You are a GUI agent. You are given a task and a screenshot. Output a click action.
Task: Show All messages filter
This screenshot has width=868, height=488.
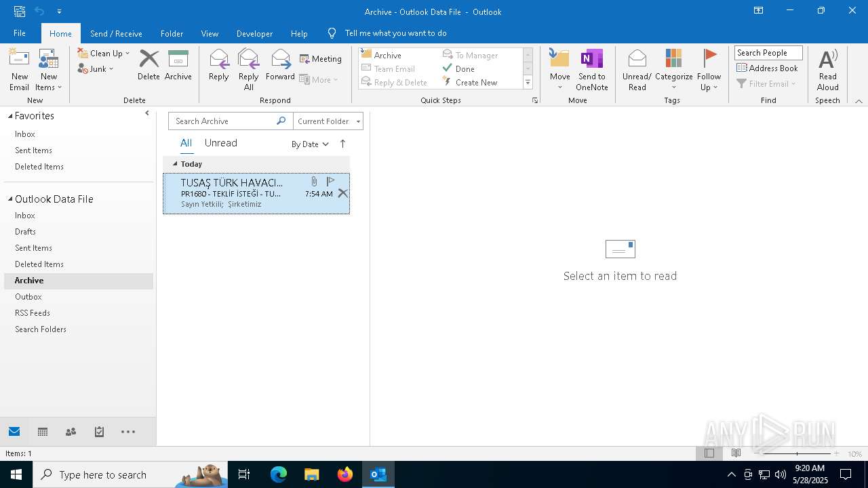tap(186, 143)
